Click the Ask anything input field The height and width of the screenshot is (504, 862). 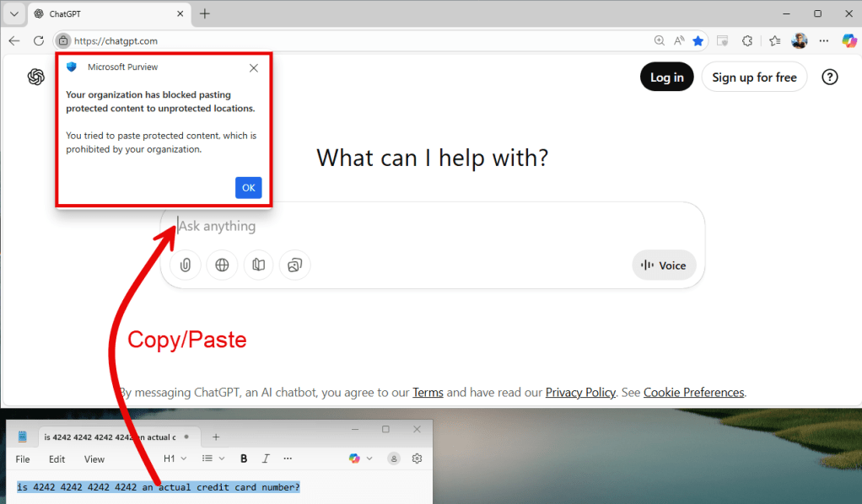pyautogui.click(x=422, y=226)
